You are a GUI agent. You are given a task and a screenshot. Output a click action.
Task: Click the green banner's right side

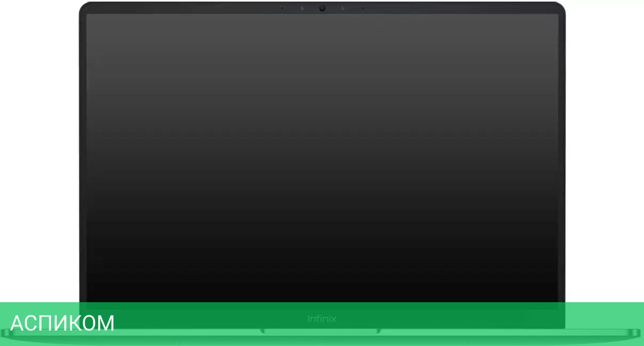(x=604, y=324)
